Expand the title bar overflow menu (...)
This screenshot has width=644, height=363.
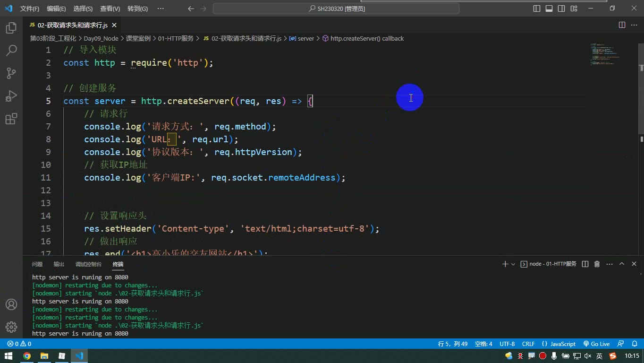click(161, 9)
